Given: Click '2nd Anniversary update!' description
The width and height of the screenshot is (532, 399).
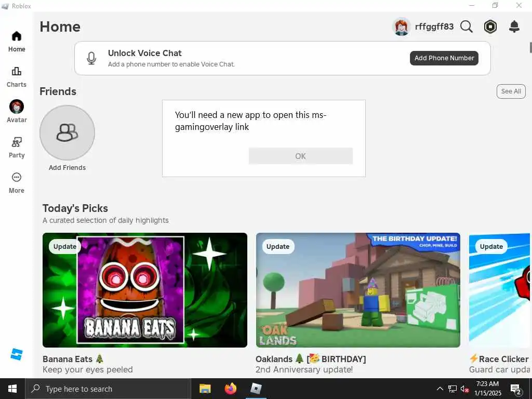Looking at the screenshot, I should point(304,369).
